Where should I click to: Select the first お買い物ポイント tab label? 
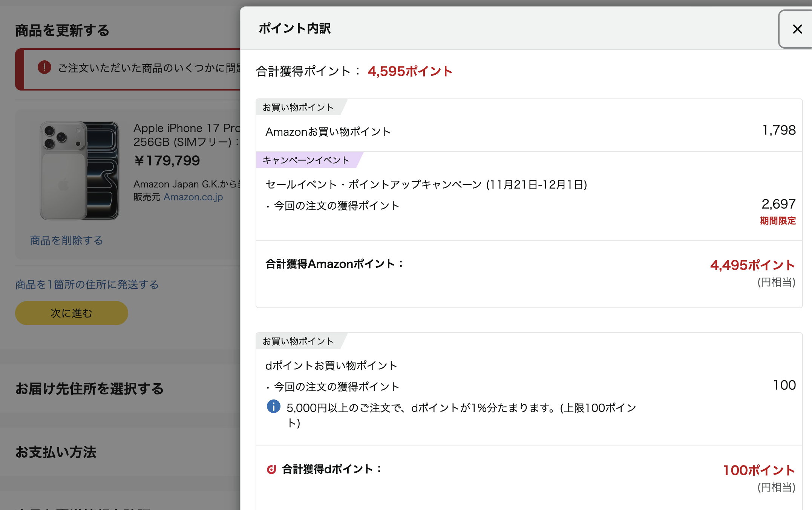coord(298,108)
